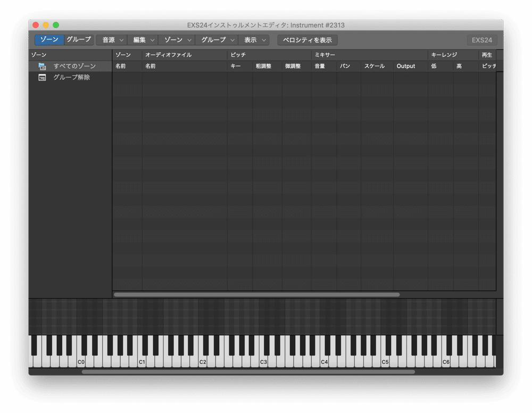This screenshot has width=532, height=413.
Task: Select すべてのゾーン in the sidebar
Action: coord(70,66)
